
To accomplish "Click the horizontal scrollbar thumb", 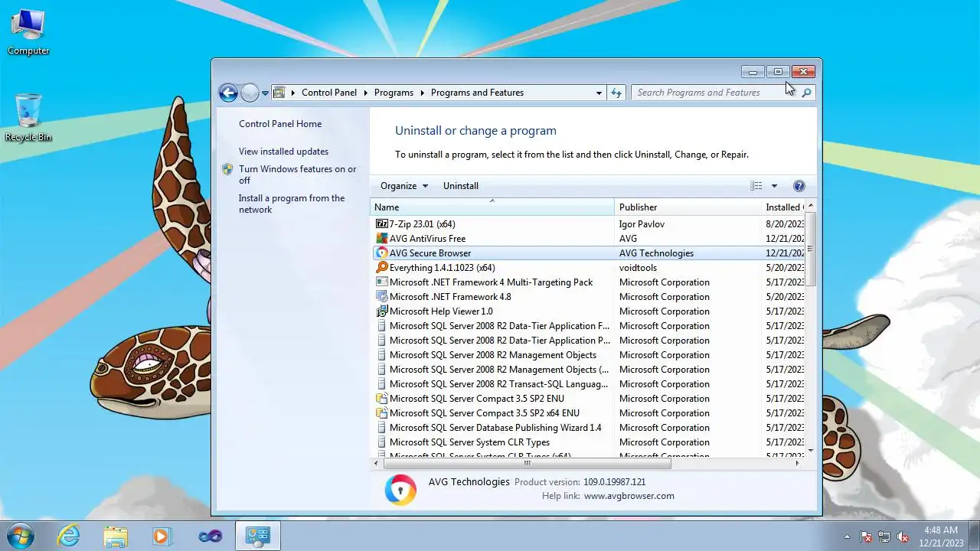I will [x=527, y=463].
